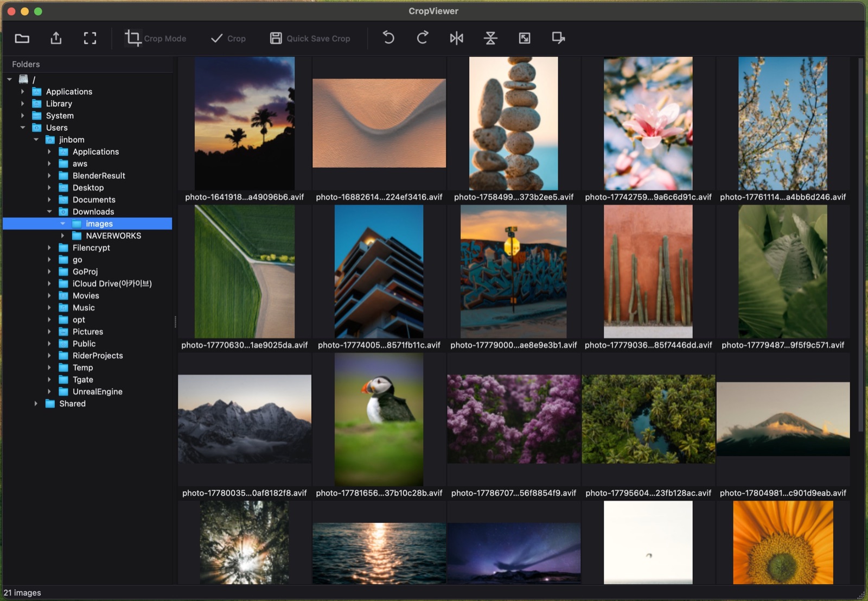Image resolution: width=868 pixels, height=601 pixels.
Task: Click the resize image icon
Action: (525, 38)
